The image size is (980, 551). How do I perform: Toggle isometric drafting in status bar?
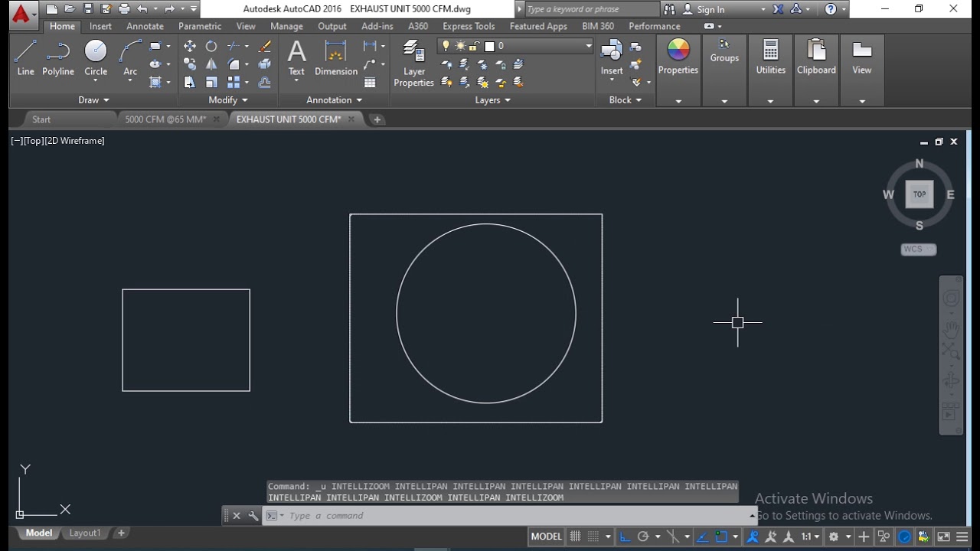[x=671, y=536]
